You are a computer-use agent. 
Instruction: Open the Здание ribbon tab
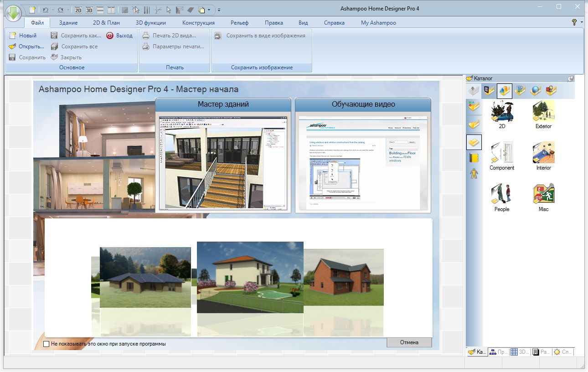pos(68,23)
